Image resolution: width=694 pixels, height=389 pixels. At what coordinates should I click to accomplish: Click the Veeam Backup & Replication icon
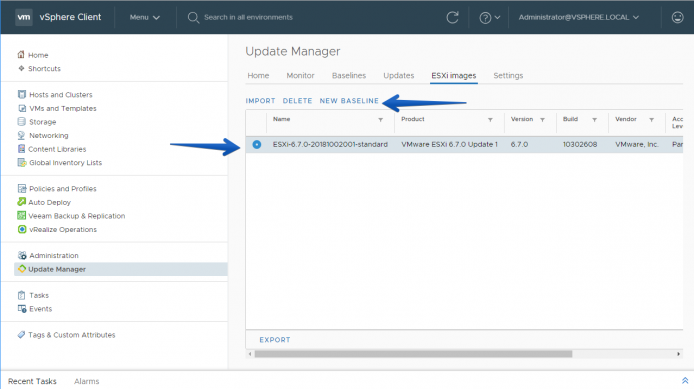point(21,216)
